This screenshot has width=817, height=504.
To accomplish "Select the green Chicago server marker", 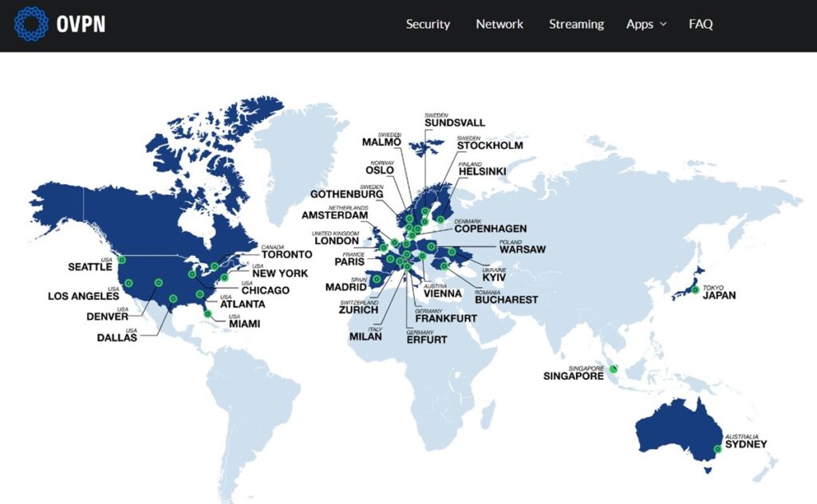I will pyautogui.click(x=191, y=274).
